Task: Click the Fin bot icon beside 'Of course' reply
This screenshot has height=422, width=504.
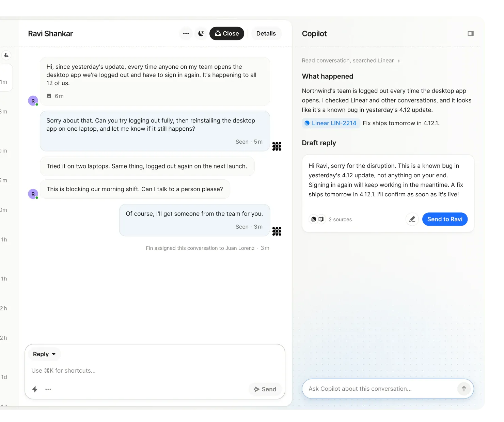Action: coord(277,231)
